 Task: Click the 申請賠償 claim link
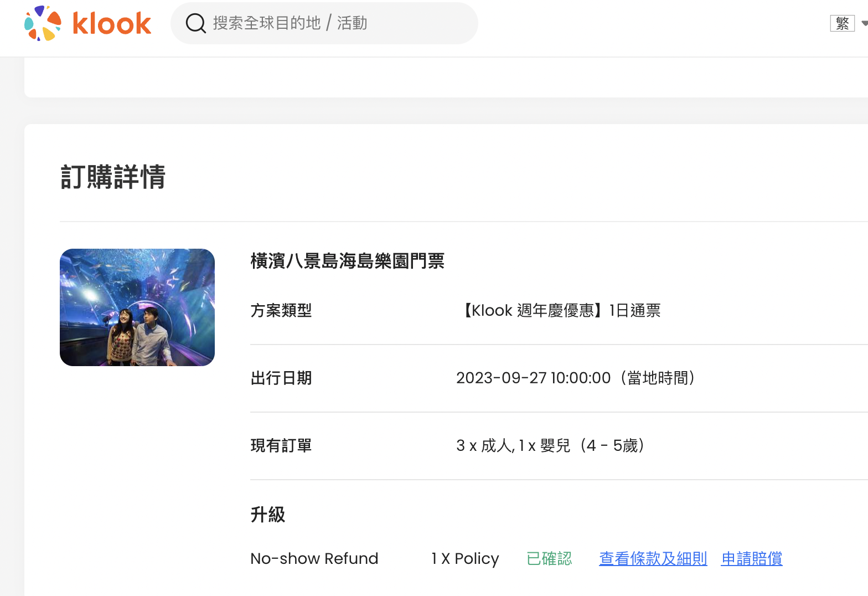coord(752,558)
